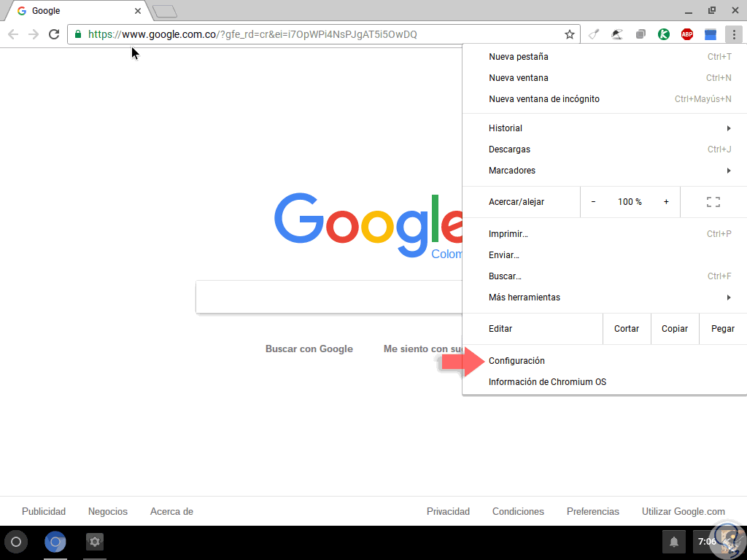Click the green K extension icon
This screenshot has height=560, width=747.
pos(664,34)
